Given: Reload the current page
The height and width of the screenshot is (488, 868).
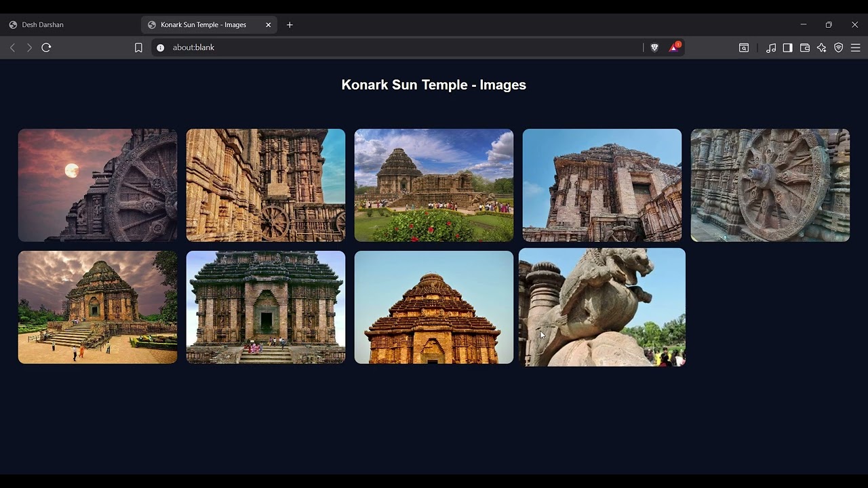Looking at the screenshot, I should click(x=46, y=47).
